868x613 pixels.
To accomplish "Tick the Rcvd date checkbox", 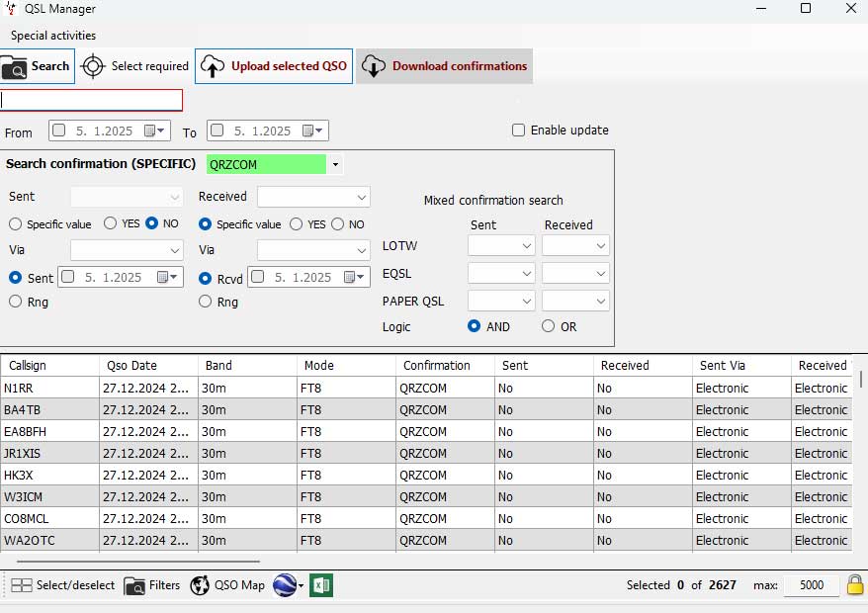I will click(257, 276).
